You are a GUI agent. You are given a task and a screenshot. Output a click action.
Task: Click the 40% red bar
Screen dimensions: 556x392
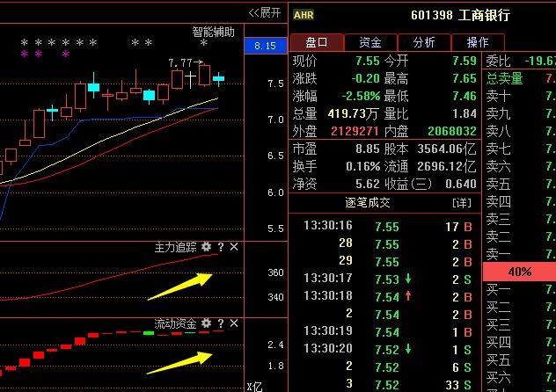point(519,272)
